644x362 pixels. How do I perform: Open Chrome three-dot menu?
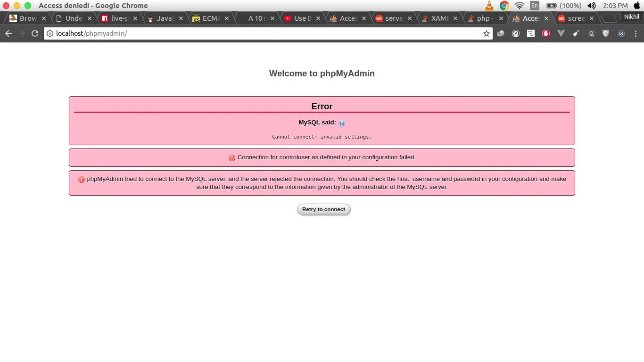(636, 33)
